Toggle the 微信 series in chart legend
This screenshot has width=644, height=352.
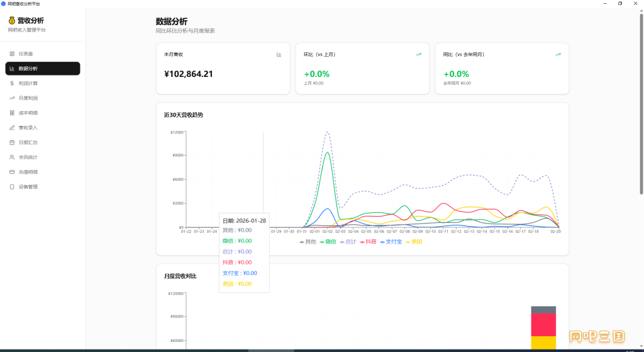click(x=328, y=242)
